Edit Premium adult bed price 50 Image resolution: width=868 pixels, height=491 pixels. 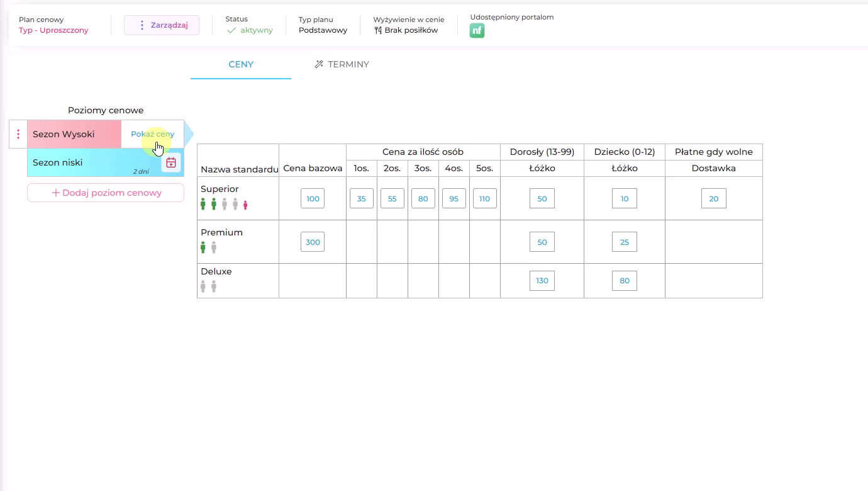pyautogui.click(x=542, y=242)
